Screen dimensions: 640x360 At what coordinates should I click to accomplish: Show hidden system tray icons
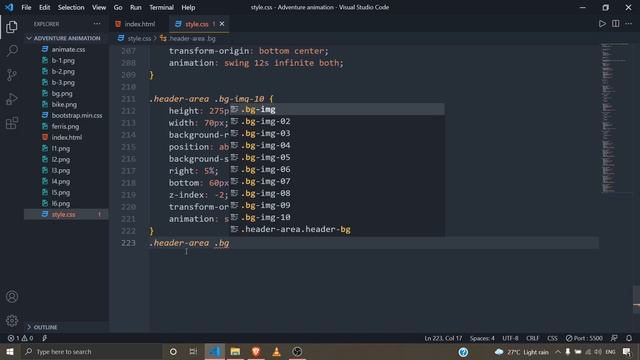558,352
